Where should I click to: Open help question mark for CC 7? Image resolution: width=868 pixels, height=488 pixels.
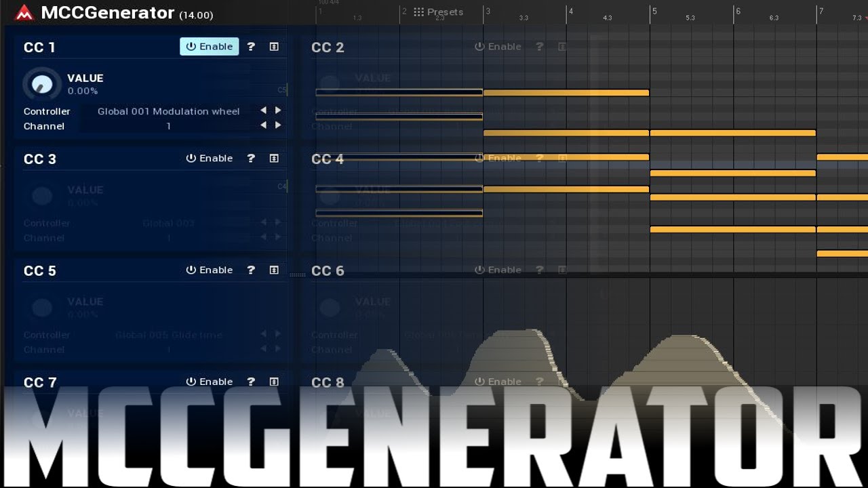coord(251,382)
